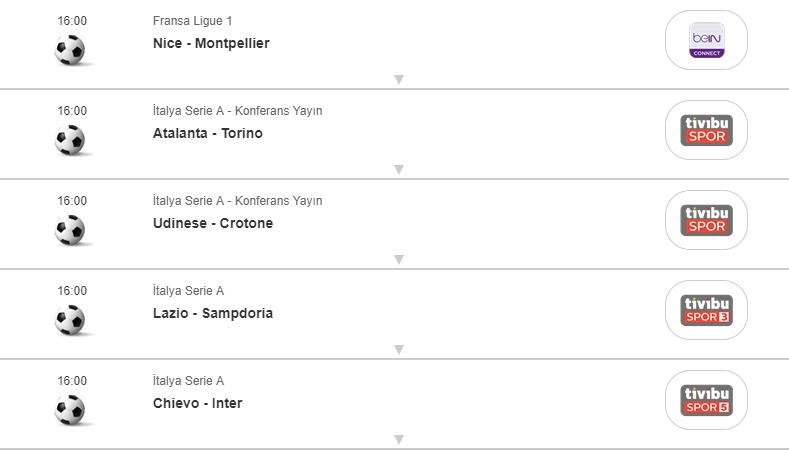Viewport: 789px width, 451px height.
Task: Click Tivibu Spor logo for Atalanta - Torino
Action: tap(706, 130)
